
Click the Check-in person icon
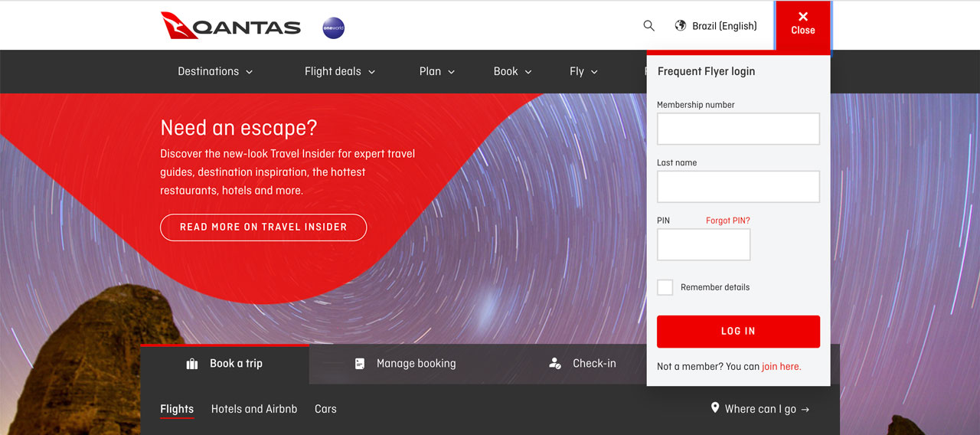point(555,364)
